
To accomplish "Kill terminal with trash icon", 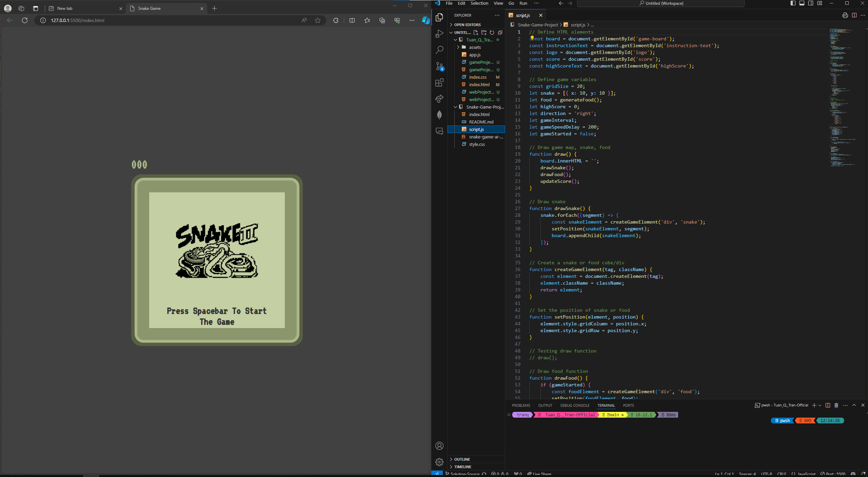I will [836, 405].
